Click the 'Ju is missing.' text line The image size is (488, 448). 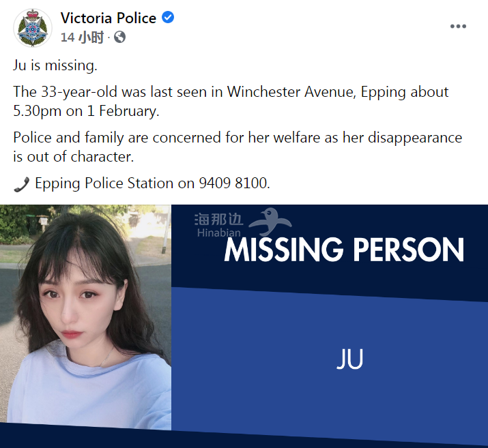click(55, 65)
